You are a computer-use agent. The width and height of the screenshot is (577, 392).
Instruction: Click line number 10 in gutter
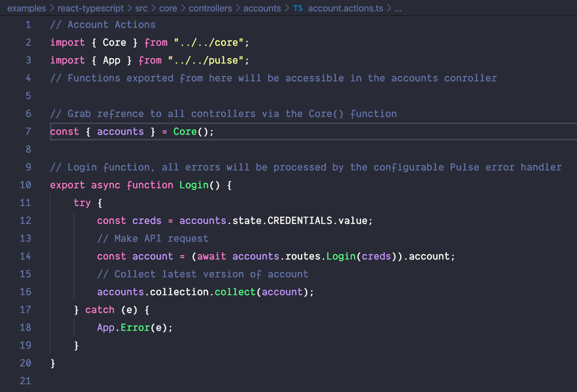pyautogui.click(x=25, y=185)
